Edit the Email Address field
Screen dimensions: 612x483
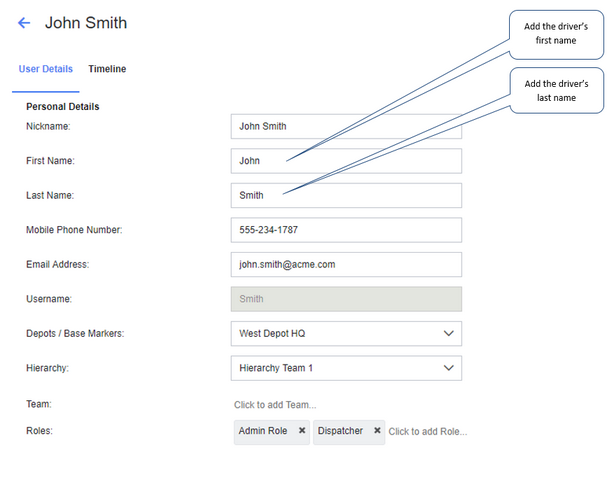click(x=346, y=264)
